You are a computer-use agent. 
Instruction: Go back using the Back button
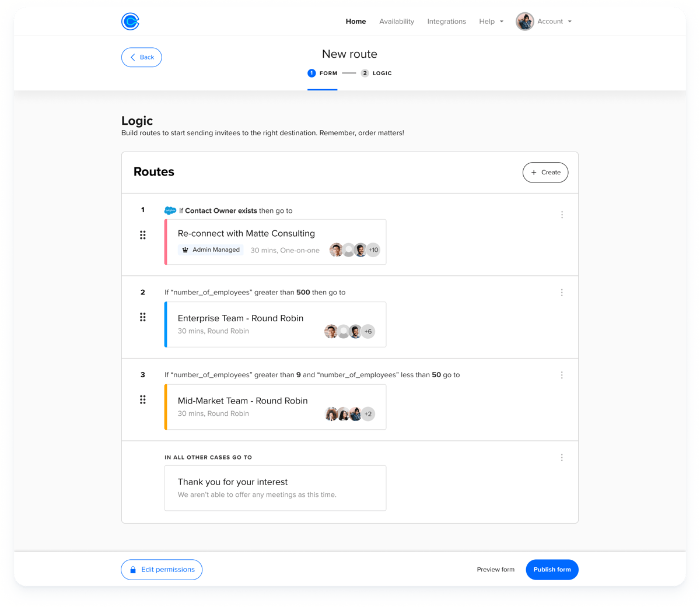pos(142,57)
